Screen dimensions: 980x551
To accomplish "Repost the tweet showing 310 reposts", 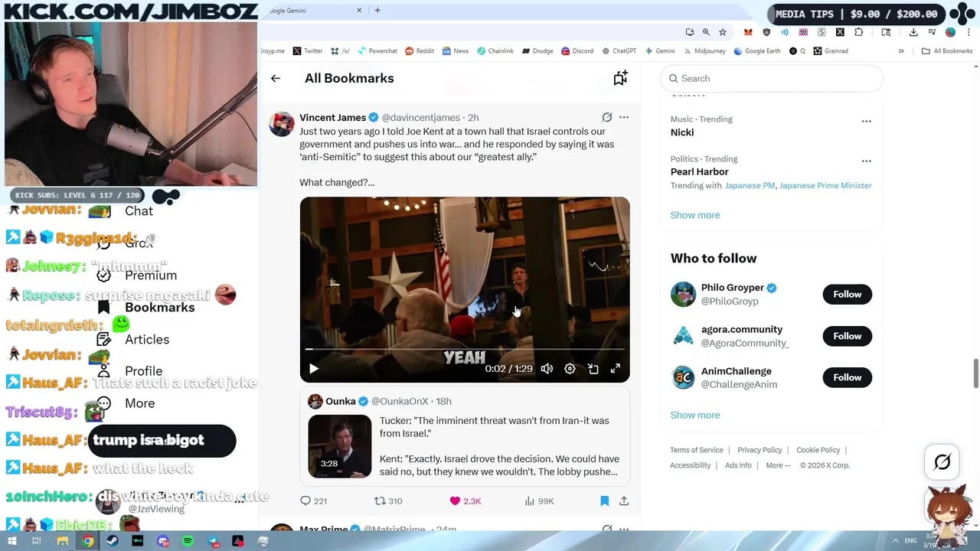I will (387, 500).
